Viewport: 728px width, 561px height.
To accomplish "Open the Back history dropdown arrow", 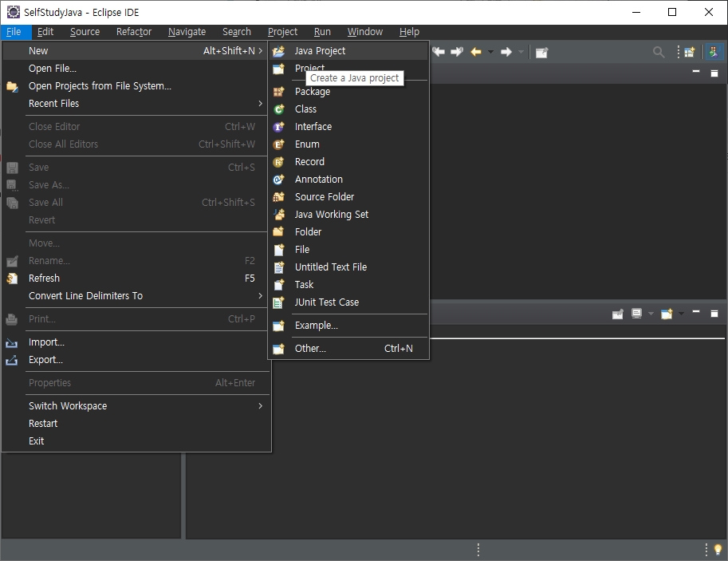I will coord(490,52).
